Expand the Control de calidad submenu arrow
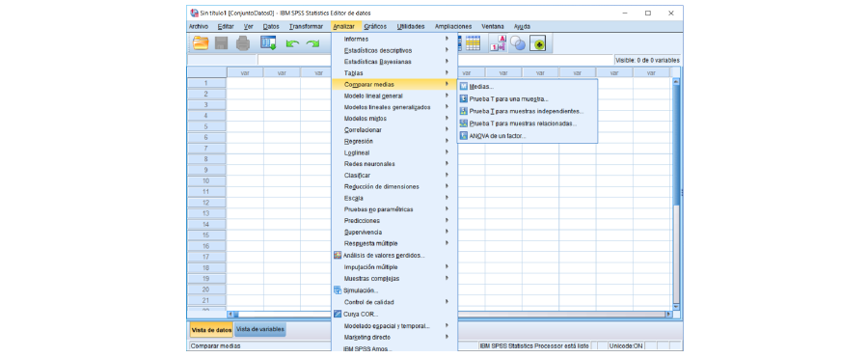The height and width of the screenshot is (358, 868). pyautogui.click(x=447, y=302)
